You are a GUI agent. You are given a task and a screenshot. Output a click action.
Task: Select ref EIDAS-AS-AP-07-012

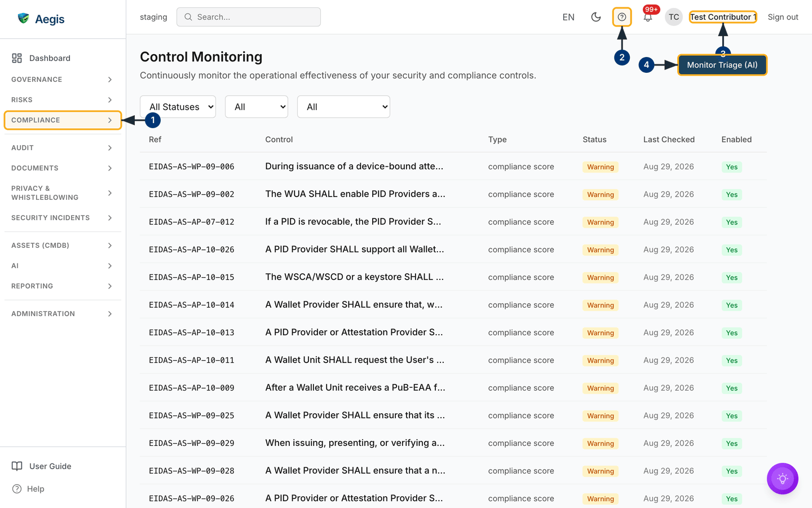[x=192, y=222]
